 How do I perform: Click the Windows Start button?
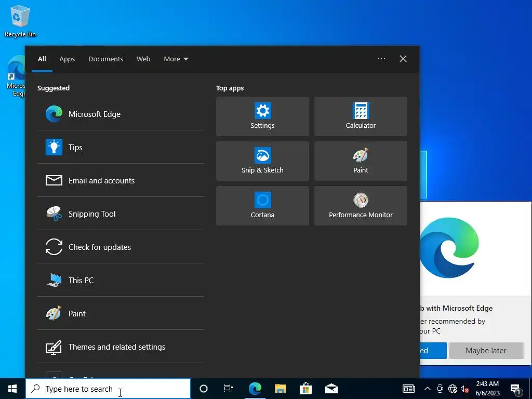tap(12, 389)
